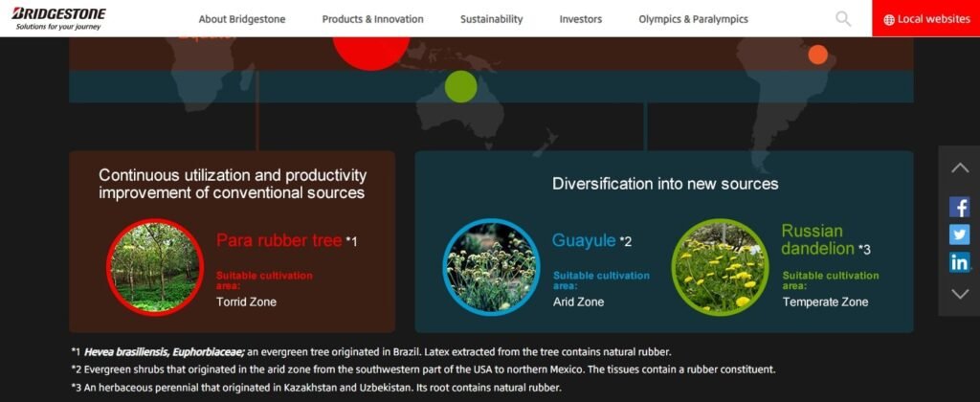Click the green circle on the map
Viewport: 980px width, 402px height.
(x=460, y=86)
